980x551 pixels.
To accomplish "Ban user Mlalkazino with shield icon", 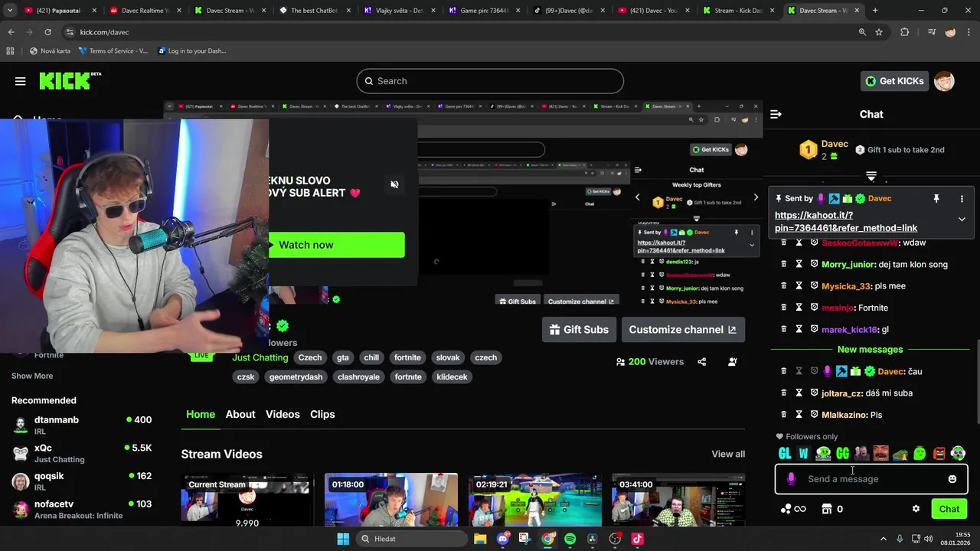I will pos(814,415).
